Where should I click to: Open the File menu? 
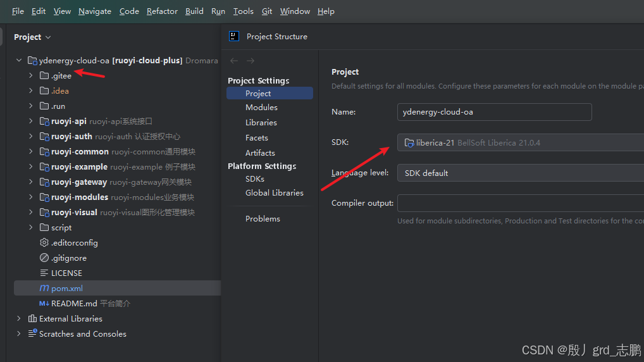click(18, 11)
